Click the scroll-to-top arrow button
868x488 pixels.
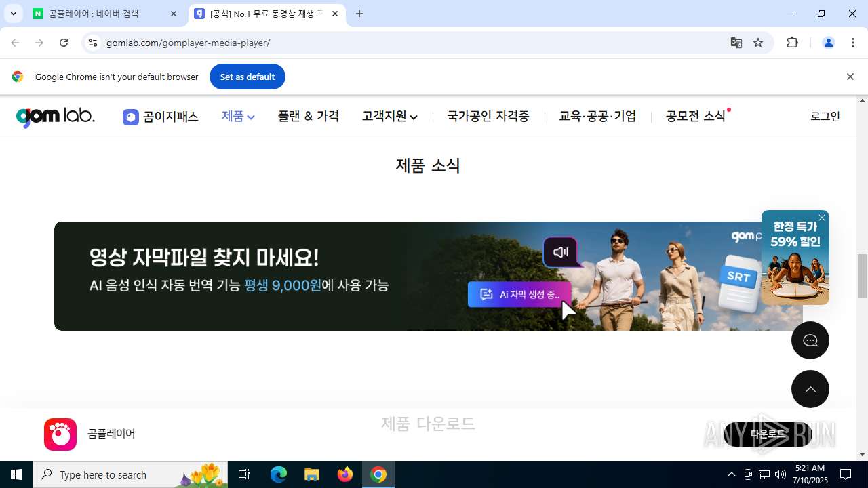click(810, 389)
